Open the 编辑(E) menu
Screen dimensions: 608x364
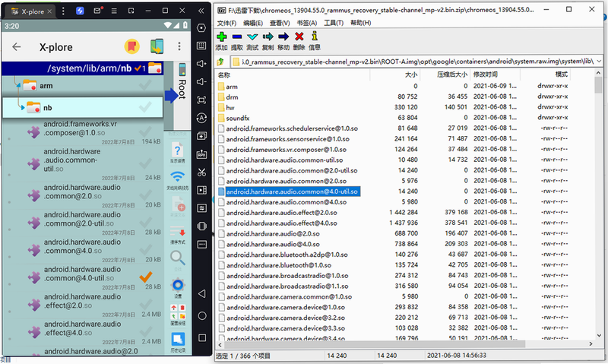pyautogui.click(x=253, y=23)
